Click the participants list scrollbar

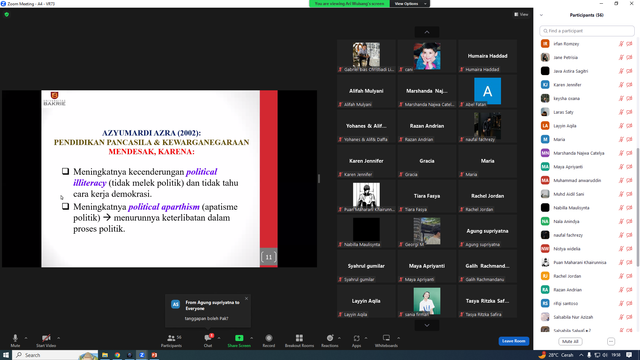638,207
